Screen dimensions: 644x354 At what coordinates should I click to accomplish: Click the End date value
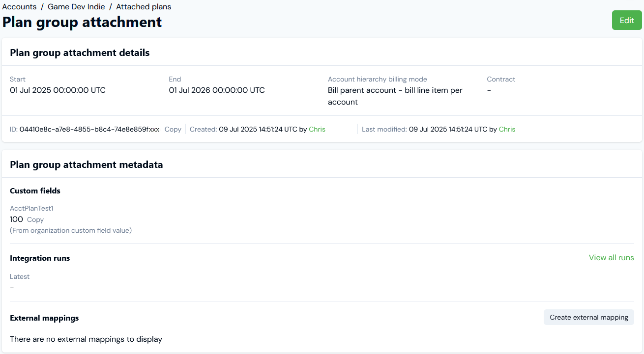tap(217, 90)
